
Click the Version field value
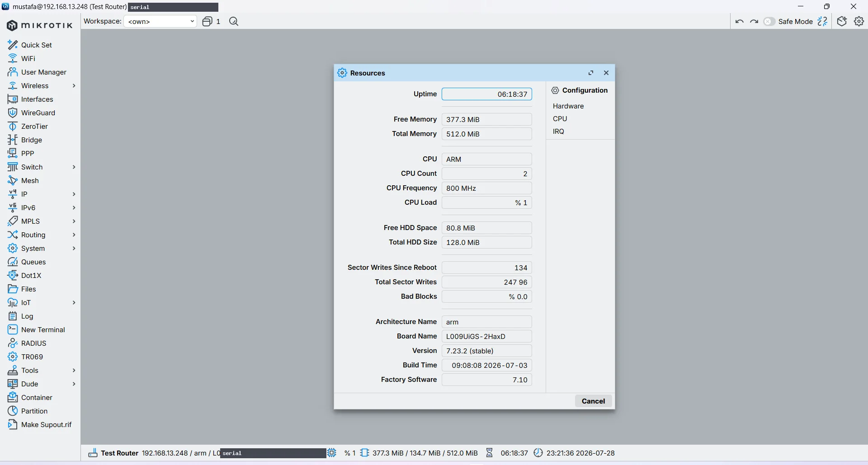(487, 351)
